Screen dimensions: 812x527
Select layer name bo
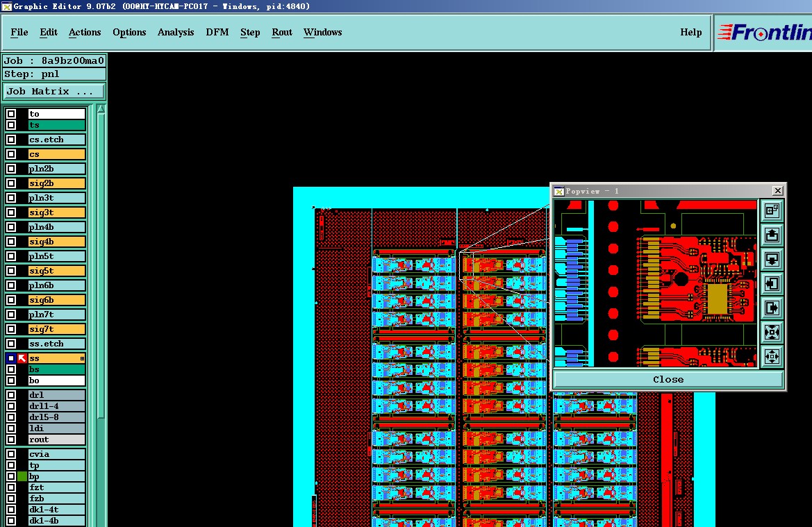56,380
